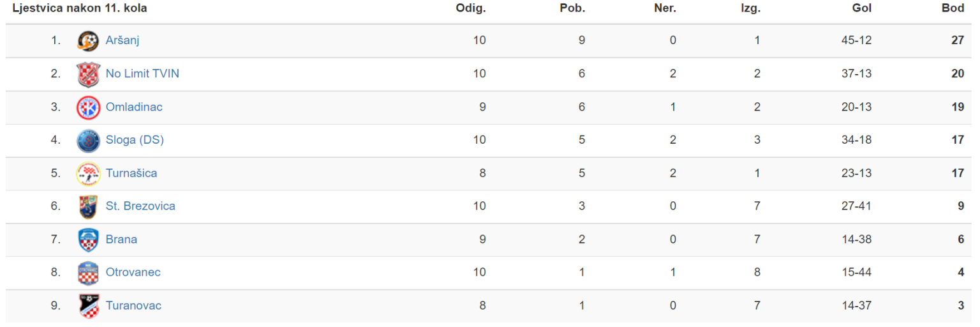This screenshot has width=980, height=327.
Task: Open the No Limit TVIN team link
Action: [x=142, y=73]
